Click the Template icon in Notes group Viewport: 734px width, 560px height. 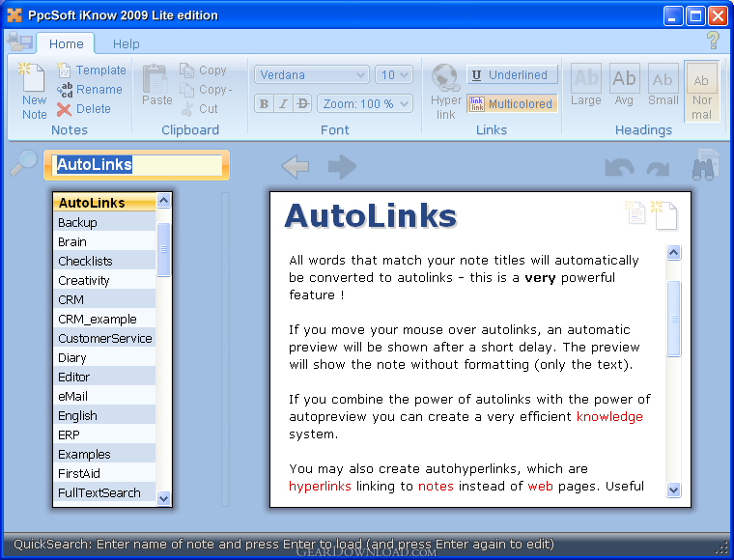[64, 70]
